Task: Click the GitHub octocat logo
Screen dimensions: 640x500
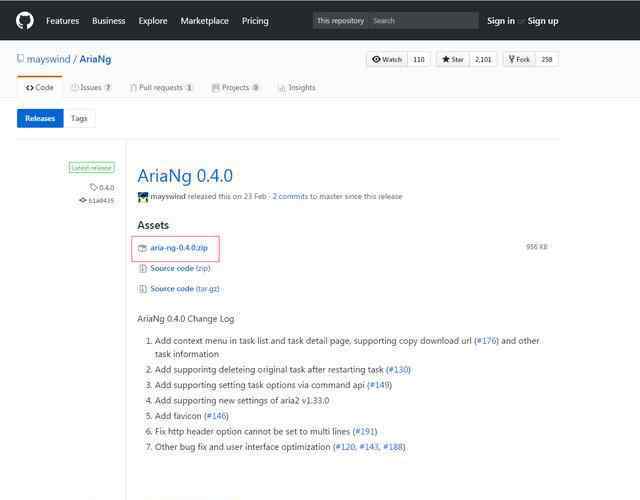Action: (24, 21)
